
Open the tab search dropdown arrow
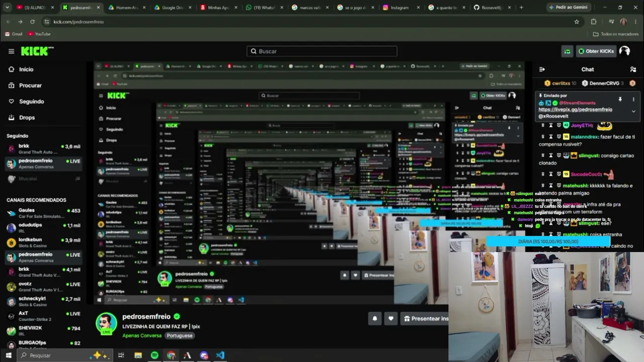pos(8,8)
